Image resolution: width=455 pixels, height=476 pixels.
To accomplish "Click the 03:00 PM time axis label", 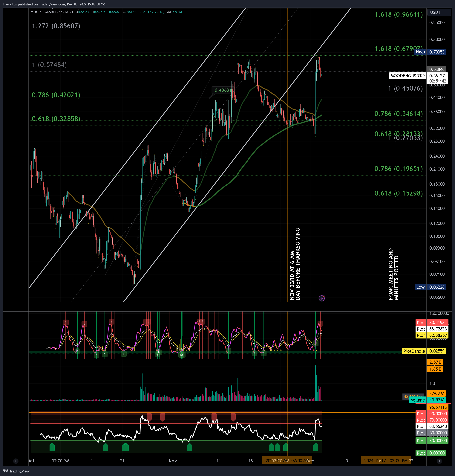I will click(60, 461).
